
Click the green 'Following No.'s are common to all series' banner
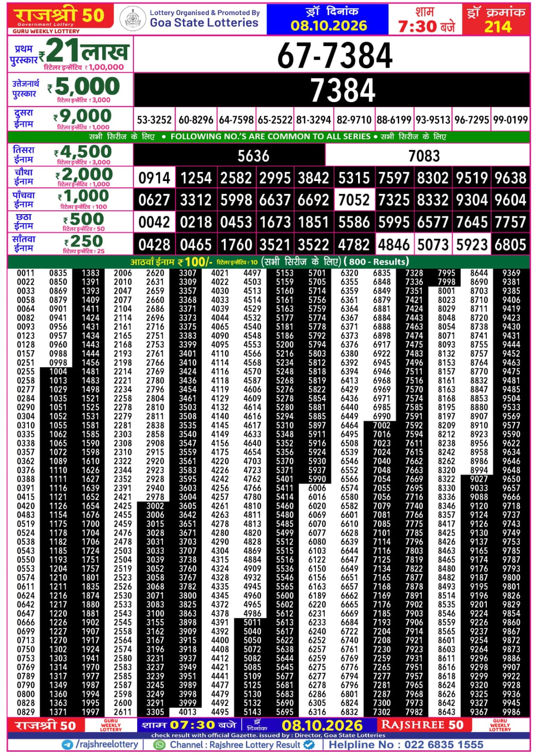pyautogui.click(x=268, y=137)
